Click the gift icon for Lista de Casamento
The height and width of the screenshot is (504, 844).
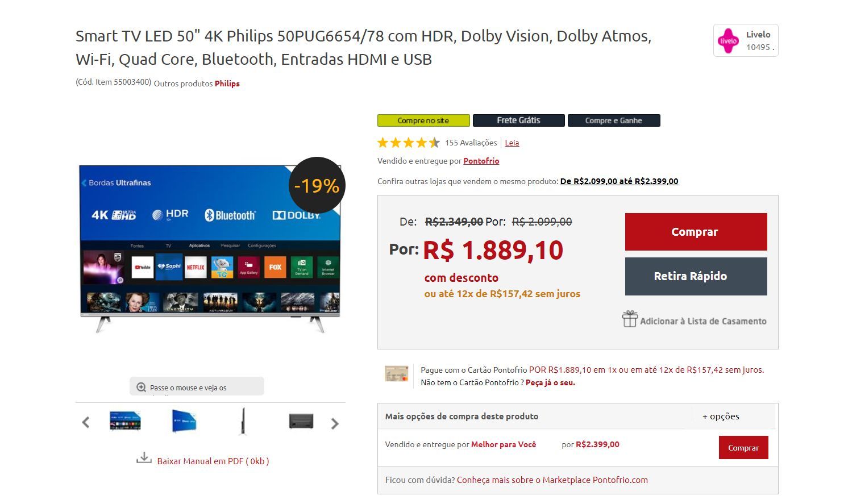[630, 319]
